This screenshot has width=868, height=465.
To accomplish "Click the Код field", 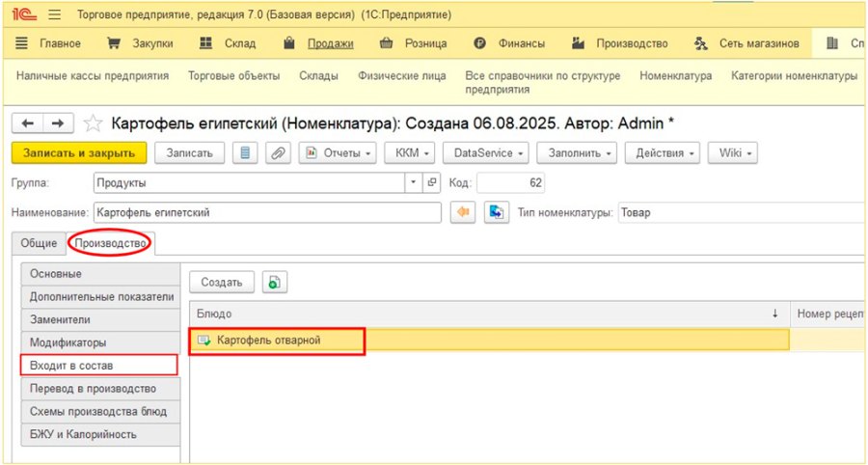I will click(x=510, y=182).
